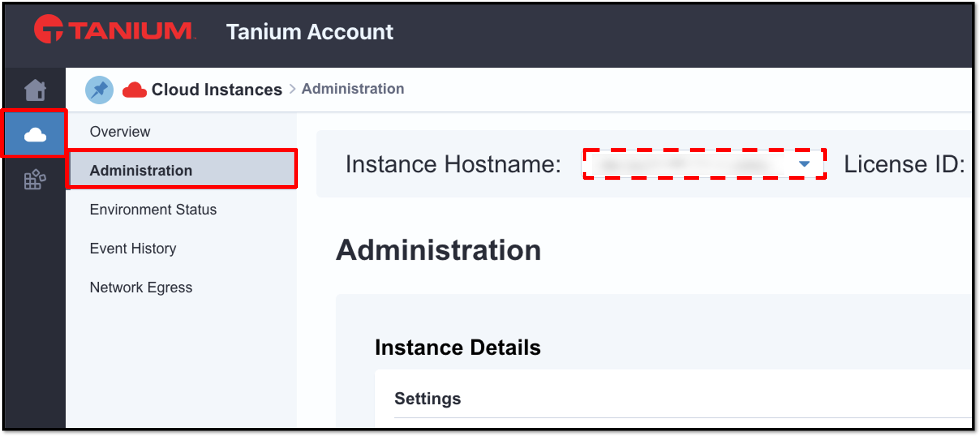Click the Settings section label

point(427,398)
